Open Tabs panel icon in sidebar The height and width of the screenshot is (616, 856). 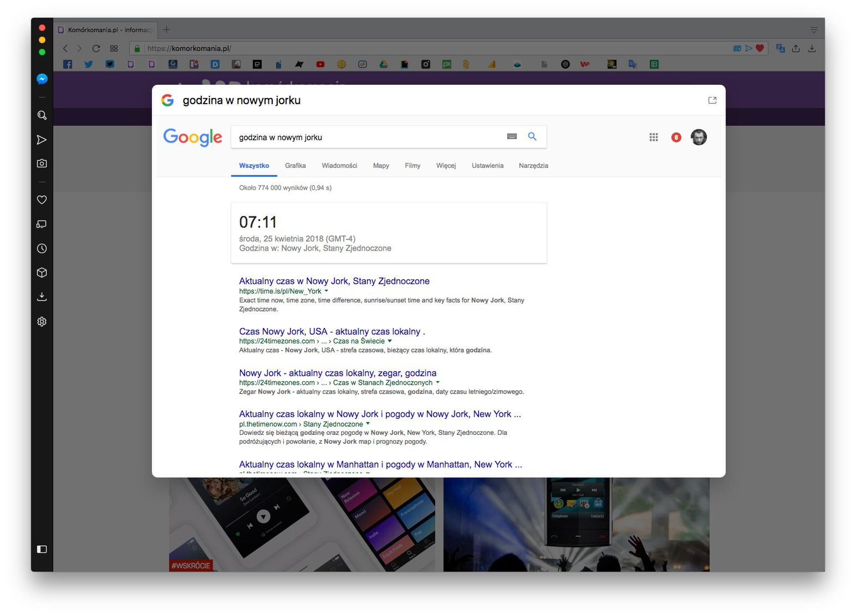42,224
